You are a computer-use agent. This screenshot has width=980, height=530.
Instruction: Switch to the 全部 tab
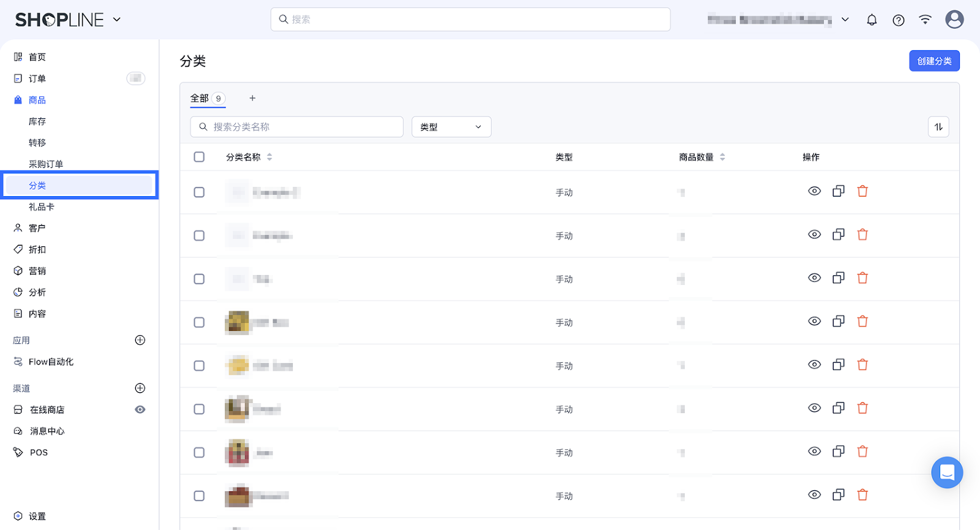coord(208,98)
